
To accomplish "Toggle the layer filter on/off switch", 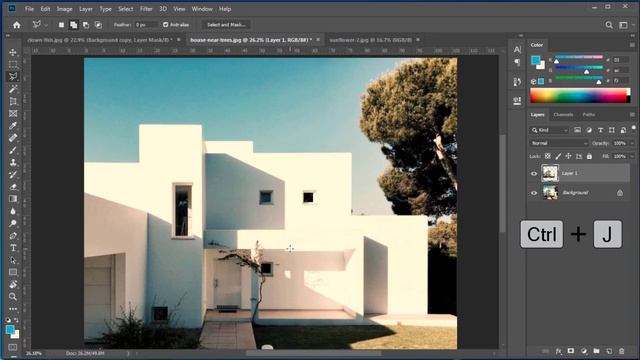I will [633, 128].
